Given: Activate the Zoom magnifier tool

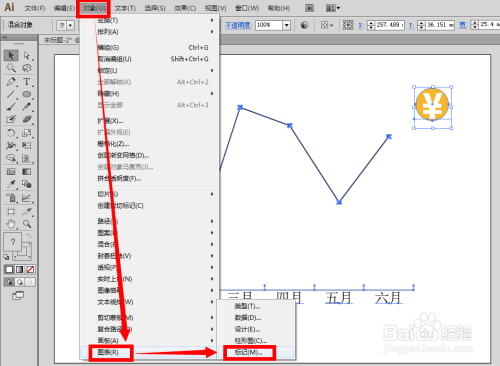Looking at the screenshot, I should pos(27,224).
